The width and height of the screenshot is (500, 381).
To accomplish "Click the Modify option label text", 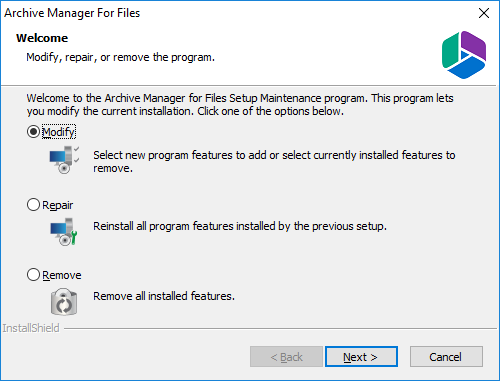I will coord(59,132).
